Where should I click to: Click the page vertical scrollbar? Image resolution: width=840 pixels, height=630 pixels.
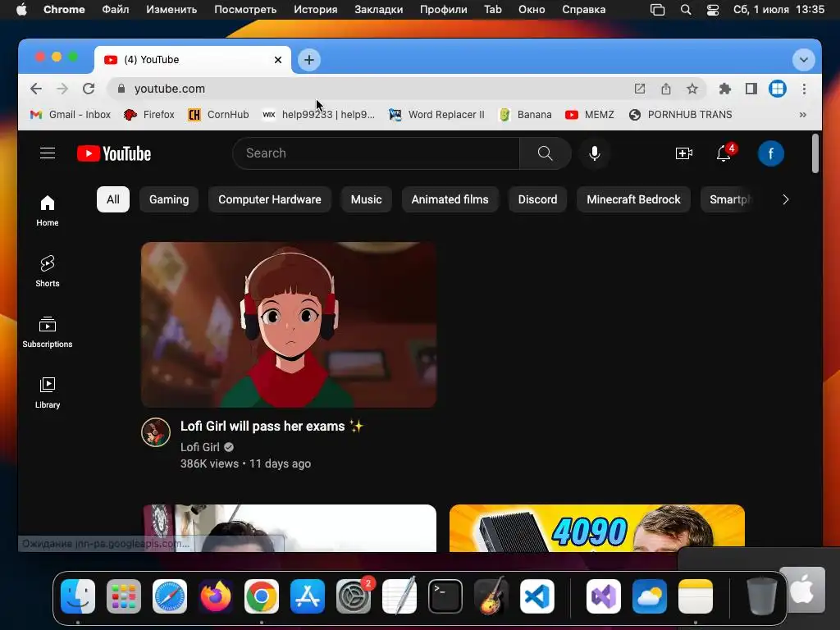815,153
